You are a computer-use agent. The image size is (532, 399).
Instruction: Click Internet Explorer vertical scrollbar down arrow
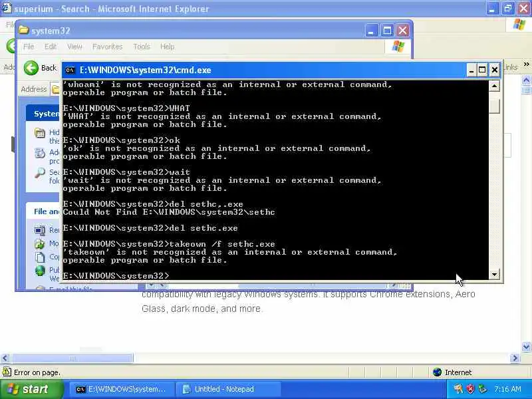(x=526, y=346)
